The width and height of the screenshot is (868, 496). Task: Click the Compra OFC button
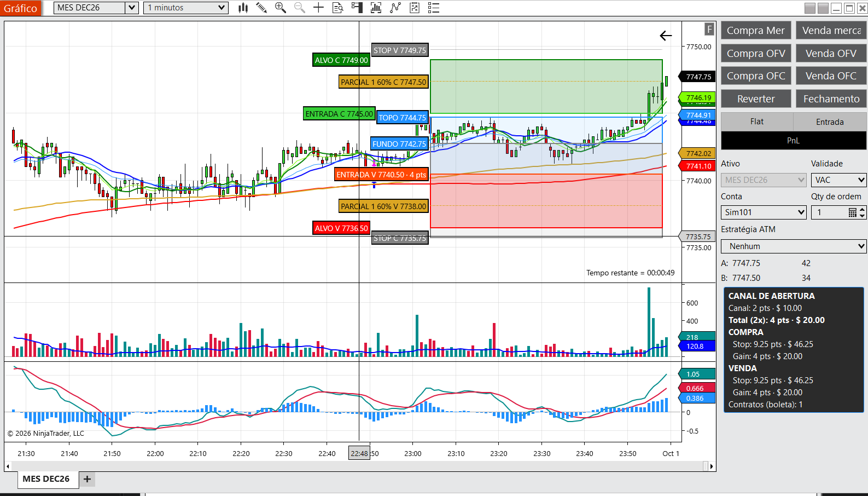(x=756, y=76)
